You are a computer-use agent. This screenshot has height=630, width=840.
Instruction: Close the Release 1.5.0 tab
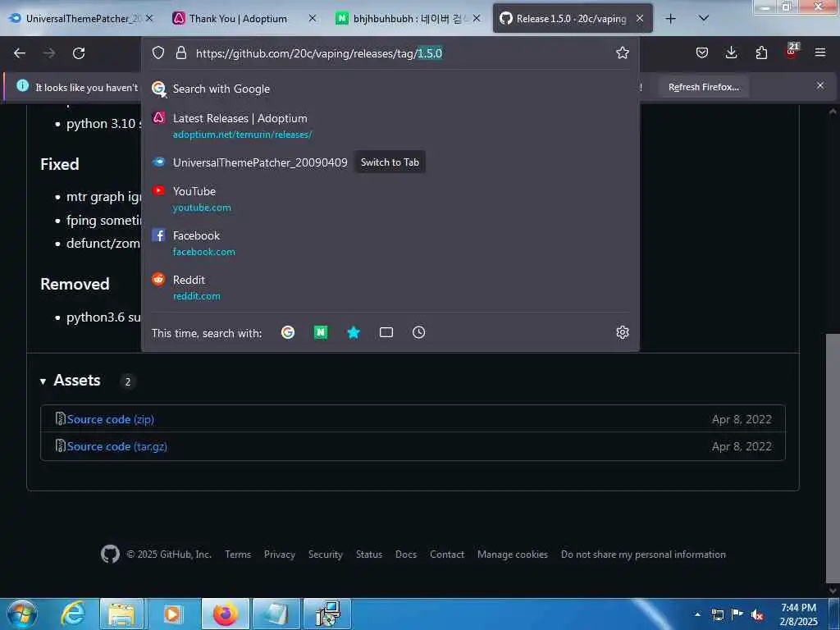click(640, 18)
